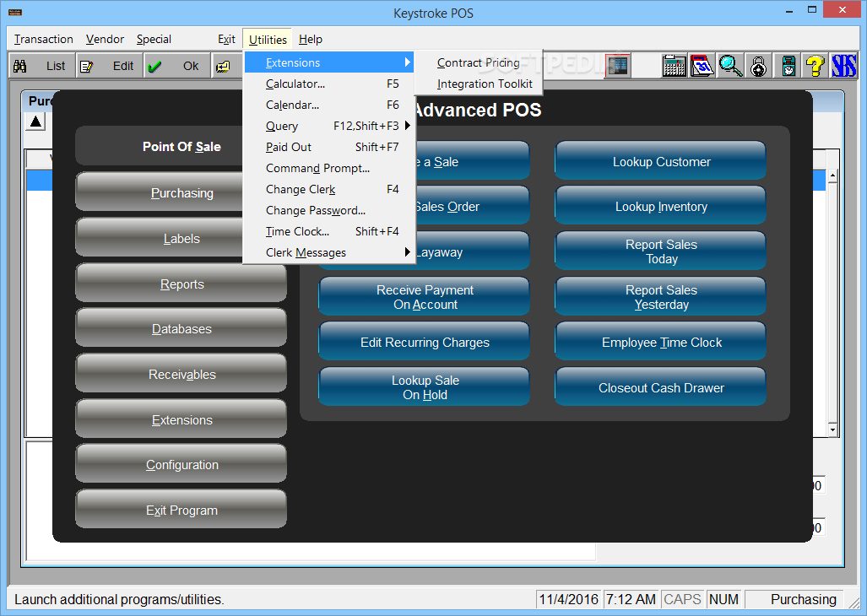Click the Report Sales Yesterday button
Screen dimensions: 867x616
pyautogui.click(x=661, y=297)
